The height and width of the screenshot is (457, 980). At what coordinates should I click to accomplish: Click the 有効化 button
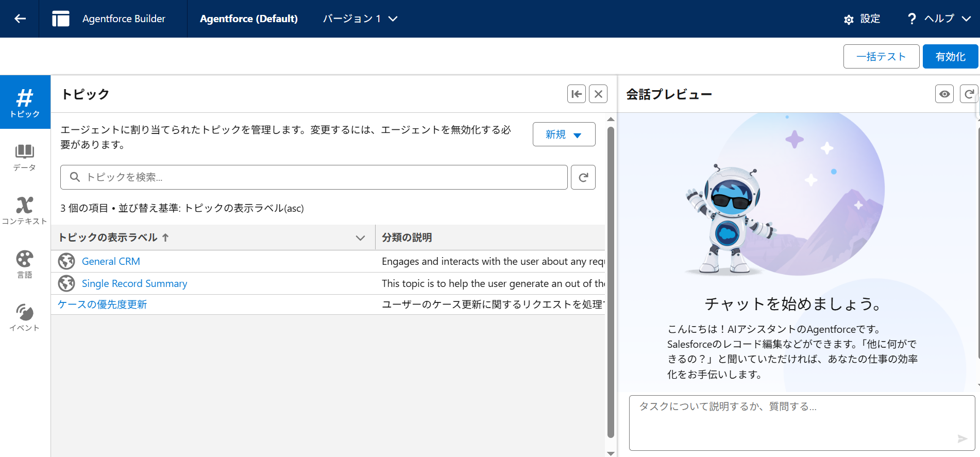tap(951, 56)
